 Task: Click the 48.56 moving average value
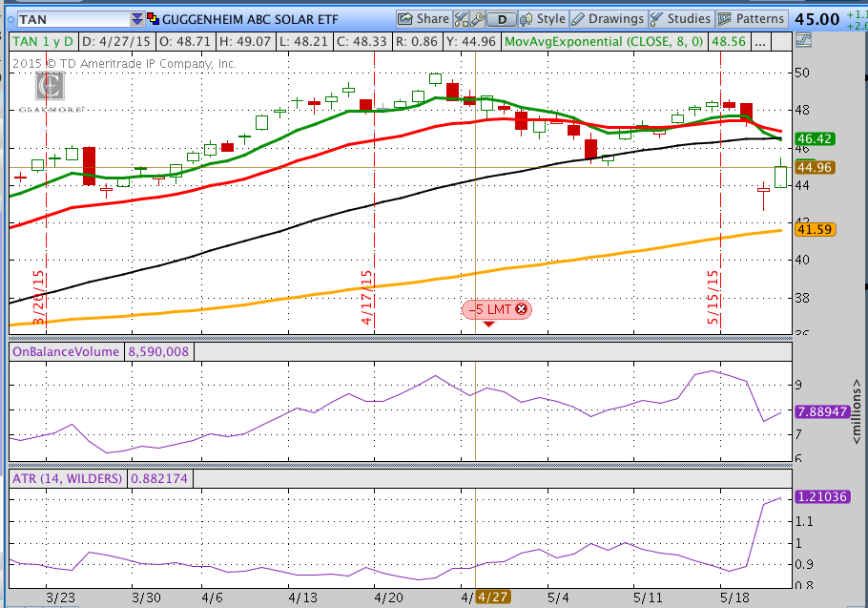click(729, 42)
